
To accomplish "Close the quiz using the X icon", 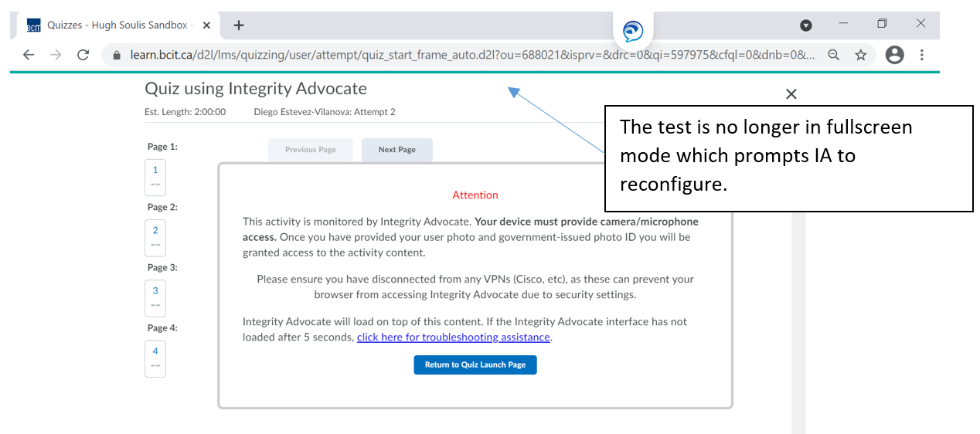I will (791, 94).
